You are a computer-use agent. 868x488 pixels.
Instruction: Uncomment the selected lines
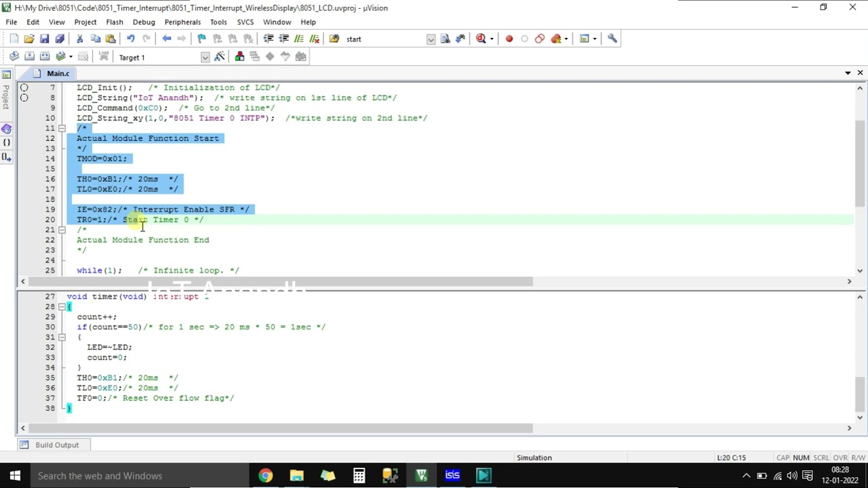pyautogui.click(x=314, y=39)
